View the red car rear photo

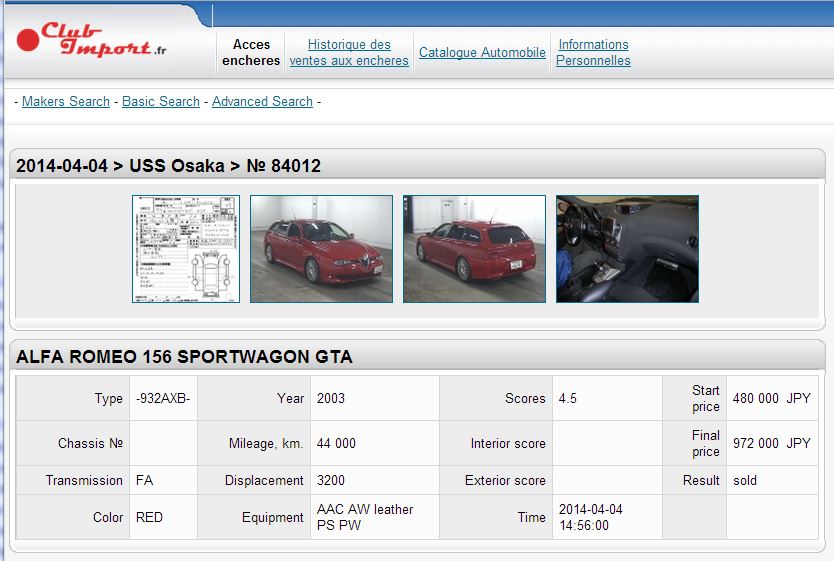(x=474, y=249)
